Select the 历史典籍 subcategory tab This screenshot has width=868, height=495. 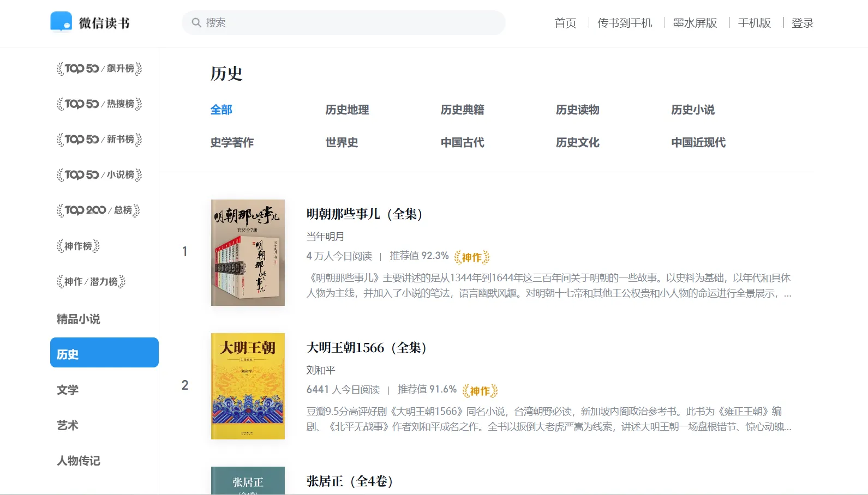(463, 110)
